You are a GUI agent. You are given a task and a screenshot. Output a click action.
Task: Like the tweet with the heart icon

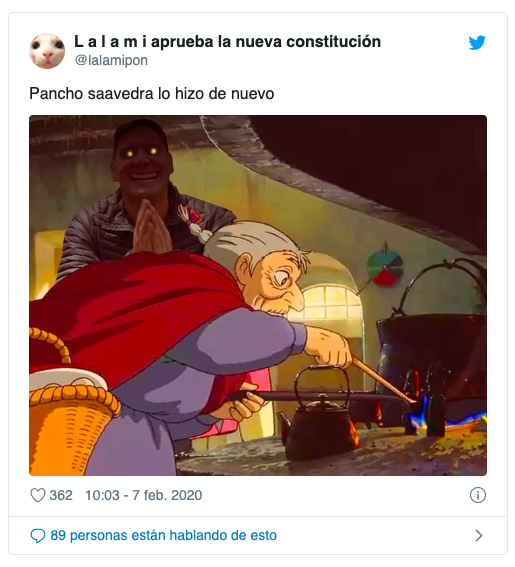37,495
